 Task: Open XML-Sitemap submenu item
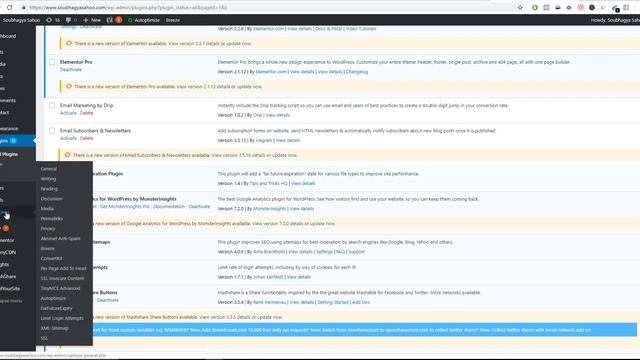coord(54,328)
